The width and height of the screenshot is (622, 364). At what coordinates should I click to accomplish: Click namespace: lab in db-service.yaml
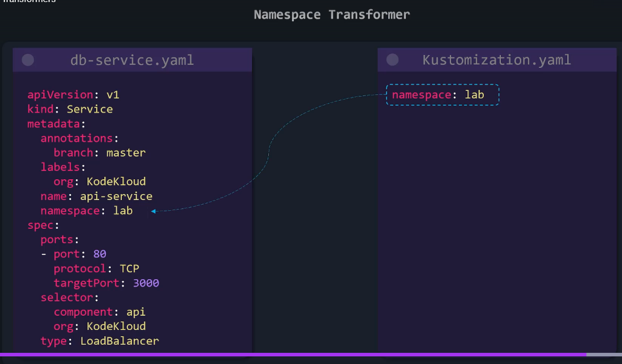coord(87,211)
